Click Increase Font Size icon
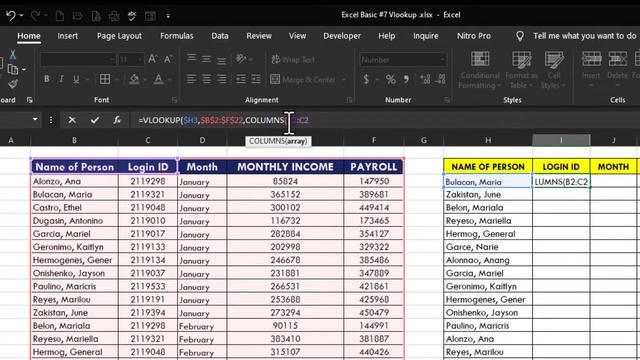This screenshot has width=640, height=360. [x=153, y=59]
